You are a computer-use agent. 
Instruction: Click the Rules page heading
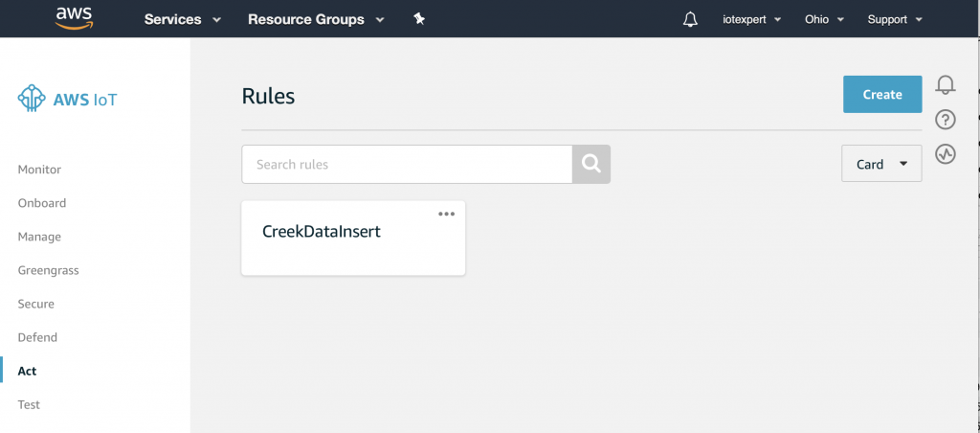pos(268,97)
